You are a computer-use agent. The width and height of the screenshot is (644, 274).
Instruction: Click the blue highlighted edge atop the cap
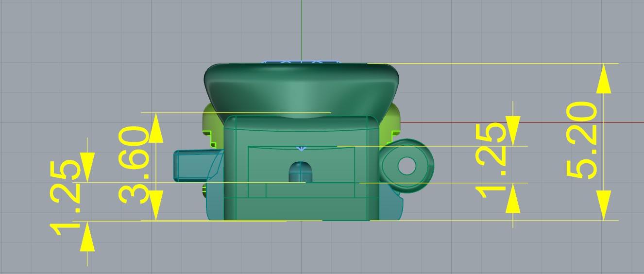pos(301,62)
